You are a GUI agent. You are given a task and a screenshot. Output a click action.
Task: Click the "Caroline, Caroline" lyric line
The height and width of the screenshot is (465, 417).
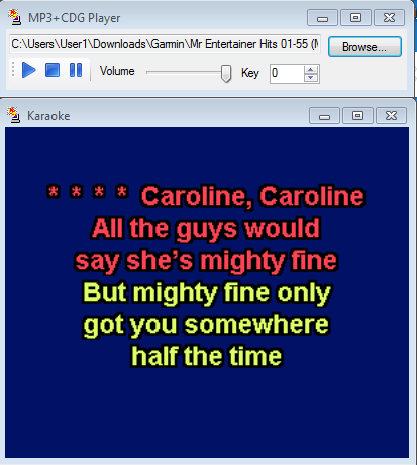(253, 196)
